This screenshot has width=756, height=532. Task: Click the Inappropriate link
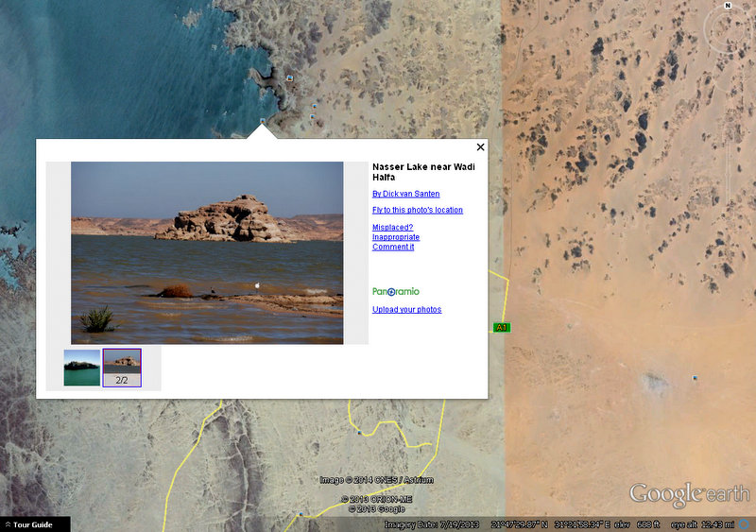tap(395, 237)
